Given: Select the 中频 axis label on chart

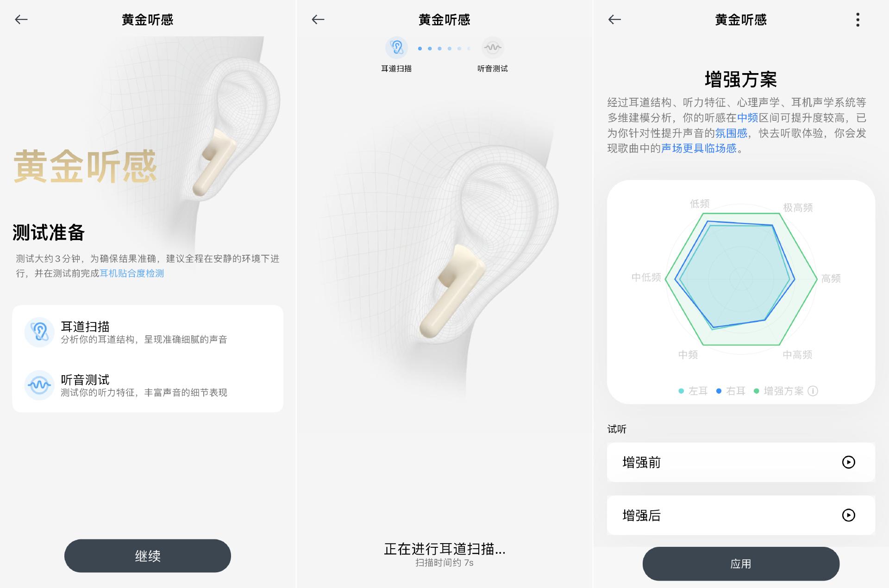Looking at the screenshot, I should [688, 355].
